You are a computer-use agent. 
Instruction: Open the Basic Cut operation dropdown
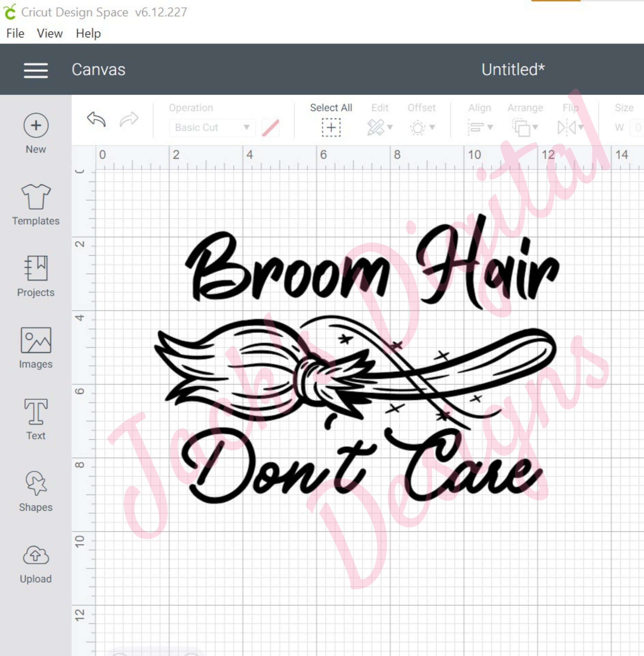(212, 127)
